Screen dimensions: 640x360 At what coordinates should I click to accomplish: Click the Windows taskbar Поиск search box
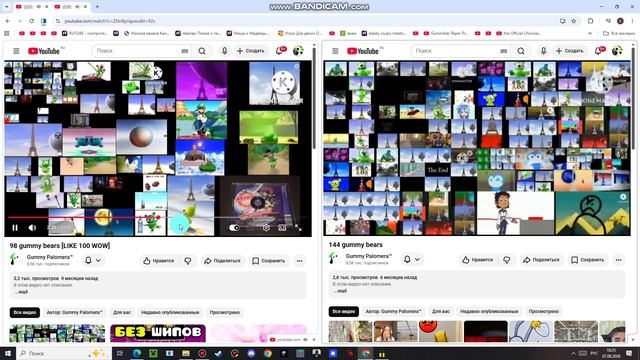tap(63, 353)
